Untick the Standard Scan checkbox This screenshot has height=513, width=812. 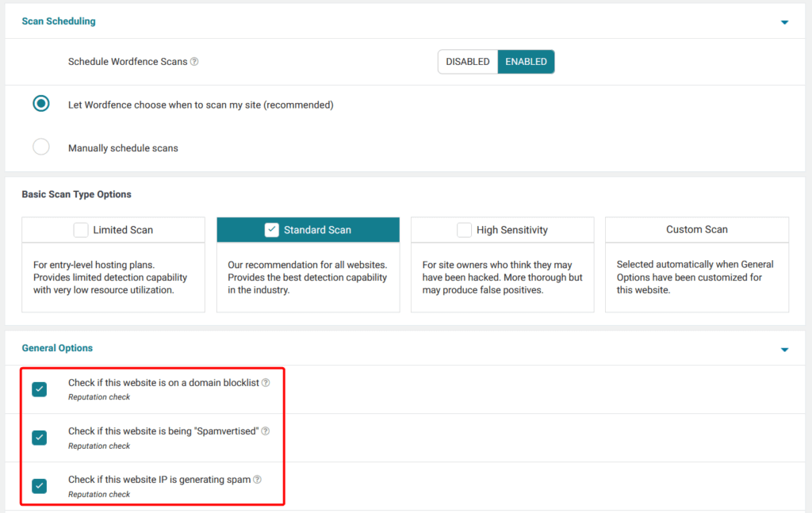272,230
